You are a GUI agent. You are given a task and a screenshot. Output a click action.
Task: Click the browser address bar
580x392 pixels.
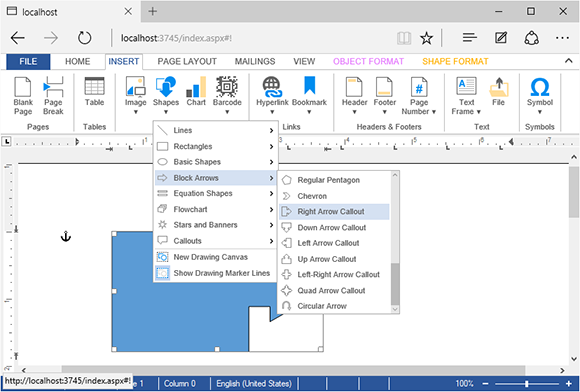[255, 38]
